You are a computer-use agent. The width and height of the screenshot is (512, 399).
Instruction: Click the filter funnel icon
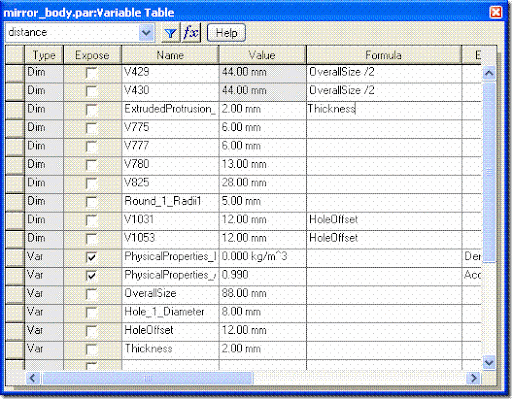tap(170, 33)
